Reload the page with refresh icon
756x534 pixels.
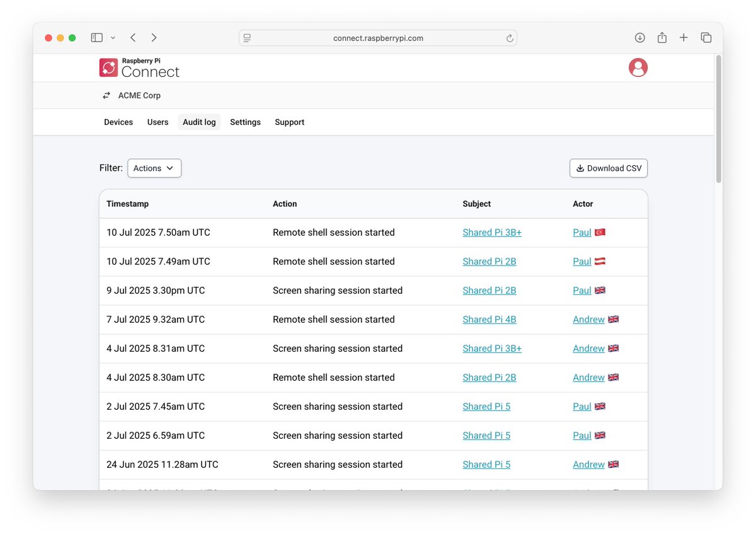tap(510, 38)
